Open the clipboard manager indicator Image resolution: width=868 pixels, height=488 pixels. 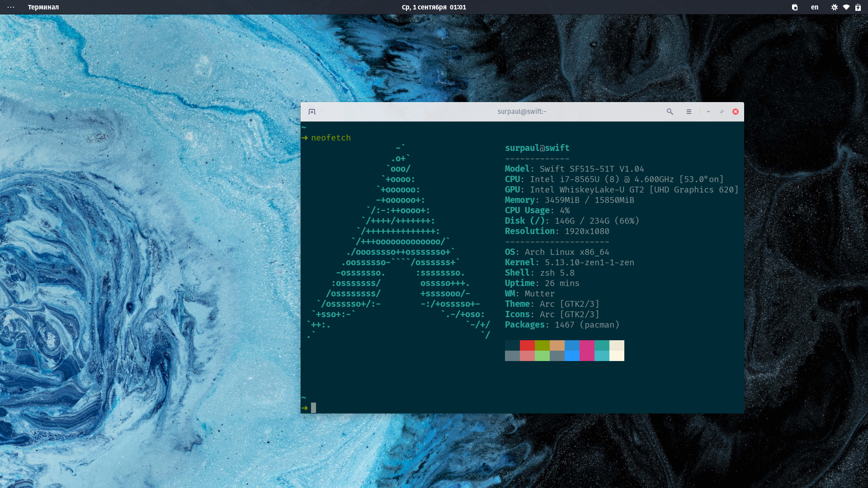pos(795,7)
